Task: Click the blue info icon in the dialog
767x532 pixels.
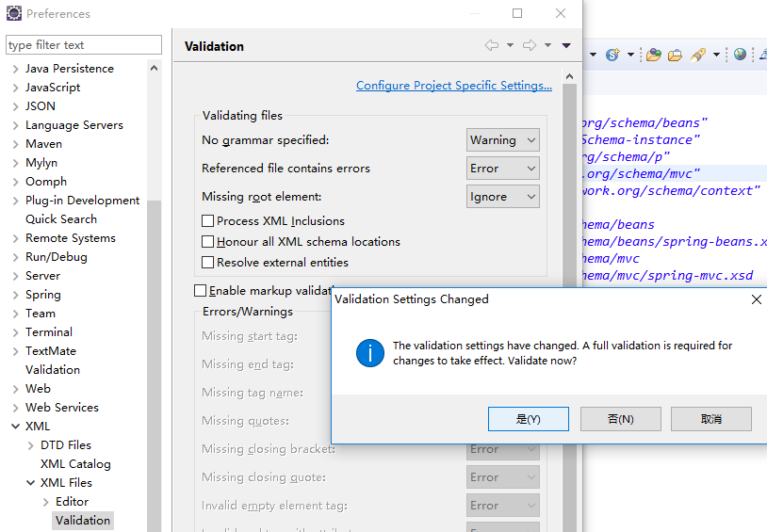Action: pos(369,353)
